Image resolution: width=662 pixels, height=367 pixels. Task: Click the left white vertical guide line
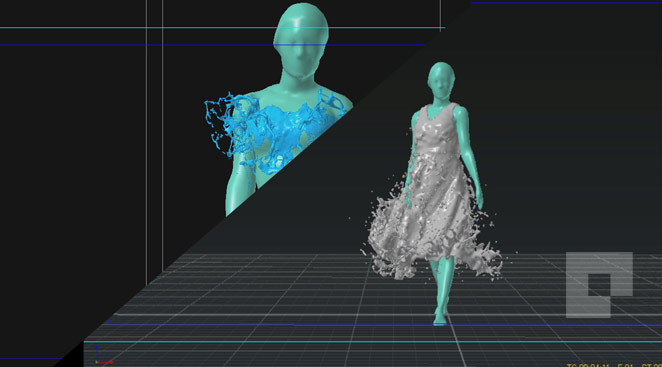coord(147,143)
